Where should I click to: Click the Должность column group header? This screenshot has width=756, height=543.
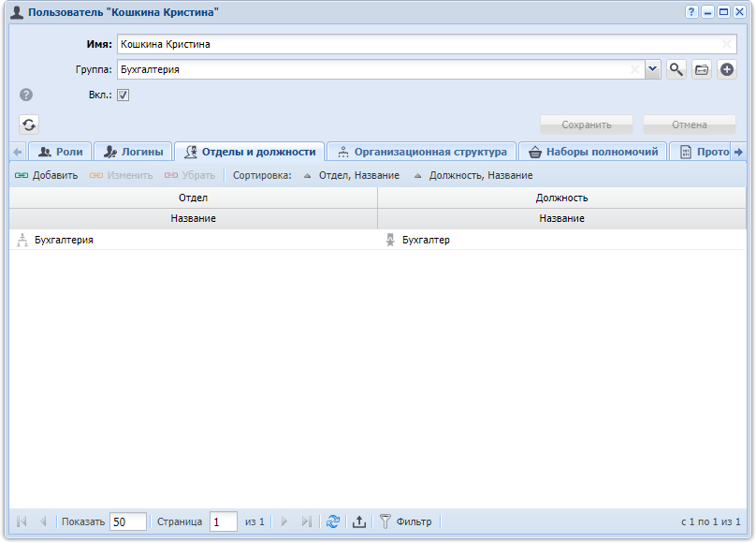point(561,198)
